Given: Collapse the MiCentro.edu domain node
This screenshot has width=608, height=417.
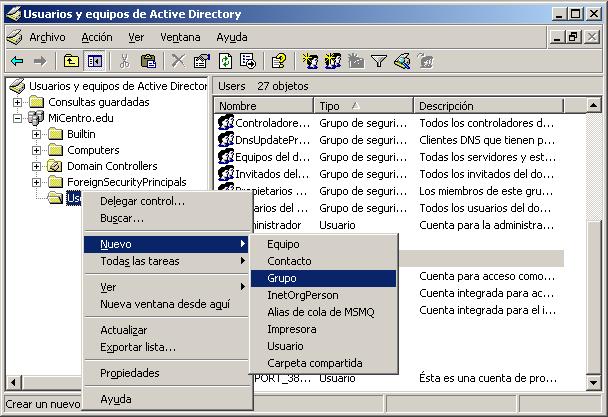Looking at the screenshot, I should 18,118.
